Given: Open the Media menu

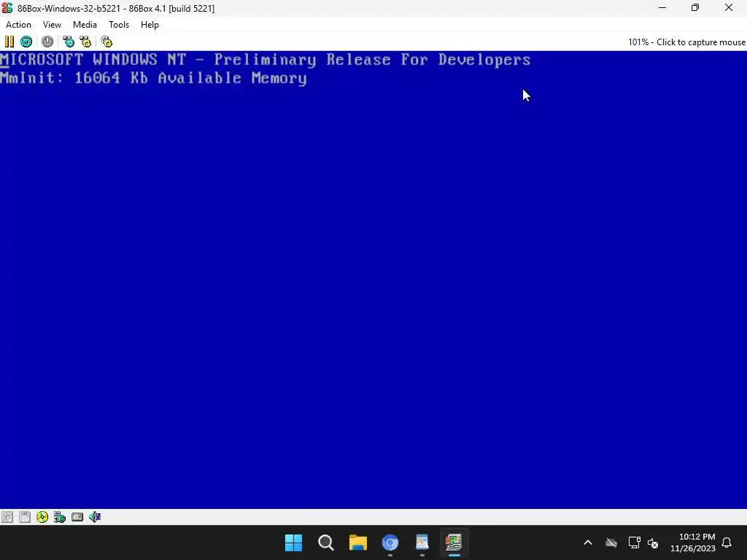Looking at the screenshot, I should (85, 25).
